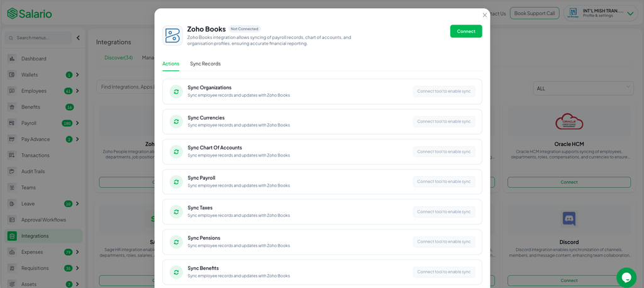This screenshot has width=644, height=288.
Task: Connect Zoho Books with green button
Action: click(x=466, y=31)
